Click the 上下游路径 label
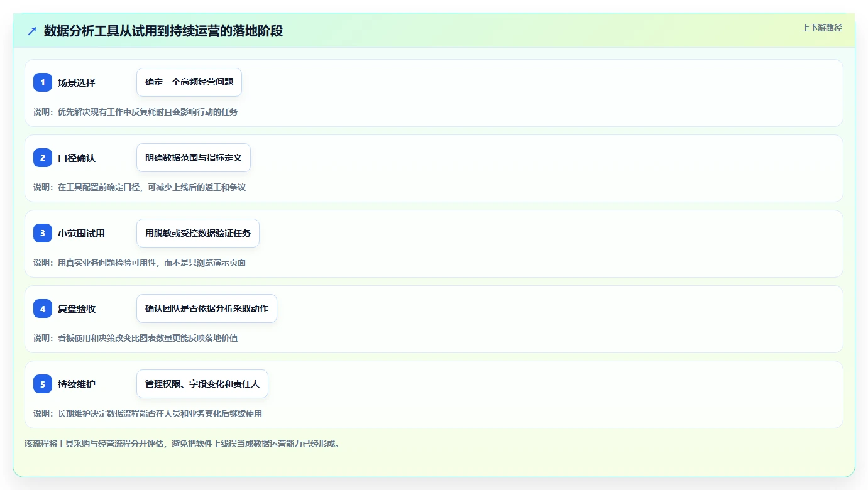 click(821, 28)
